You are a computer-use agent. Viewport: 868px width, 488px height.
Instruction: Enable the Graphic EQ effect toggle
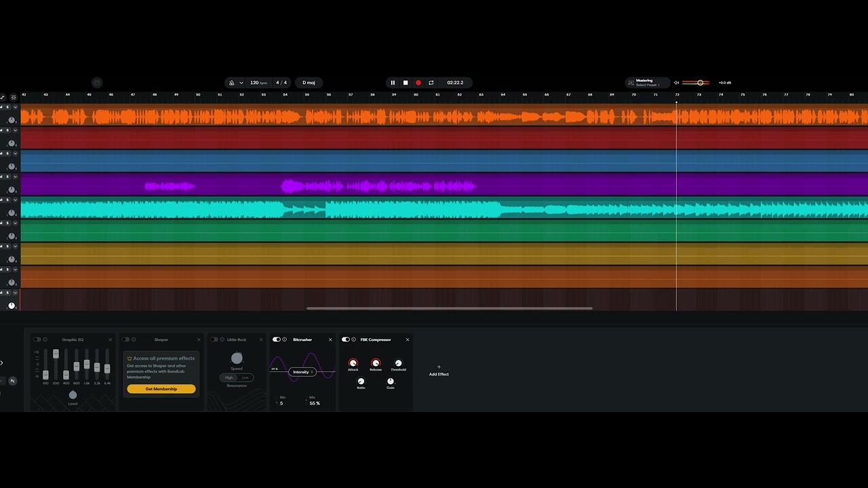tap(37, 340)
